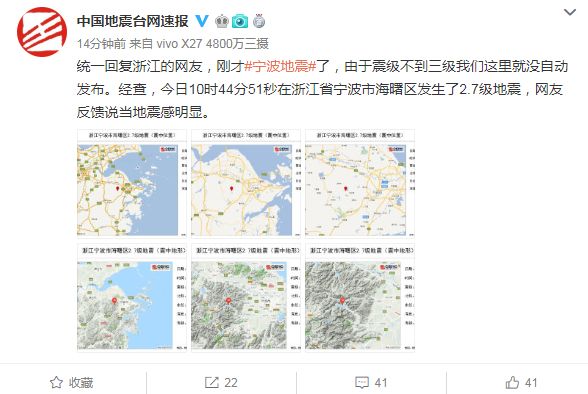
Task: Open first top-row wide-area map thumbnail
Action: 132,183
